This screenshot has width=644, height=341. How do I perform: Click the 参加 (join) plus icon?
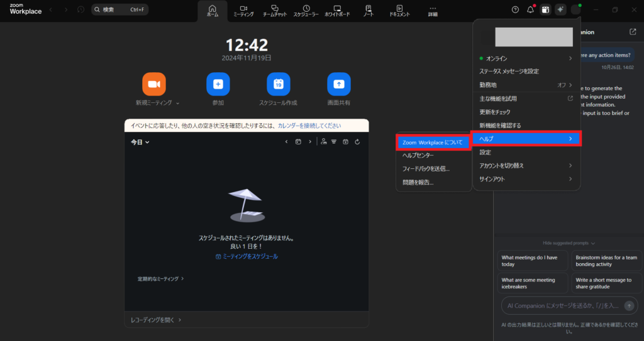click(218, 84)
